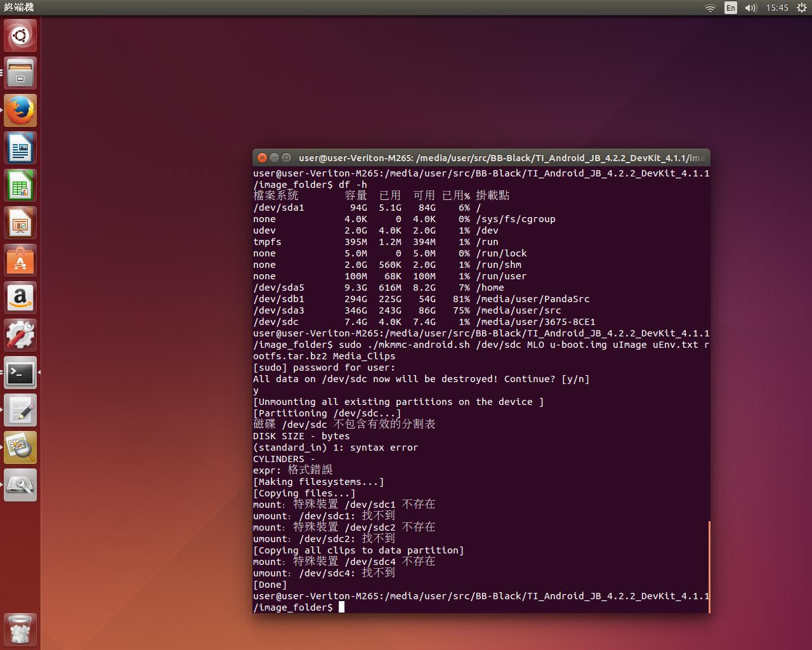The height and width of the screenshot is (650, 812).
Task: Open the Ubuntu Dash search launcher
Action: (x=20, y=36)
